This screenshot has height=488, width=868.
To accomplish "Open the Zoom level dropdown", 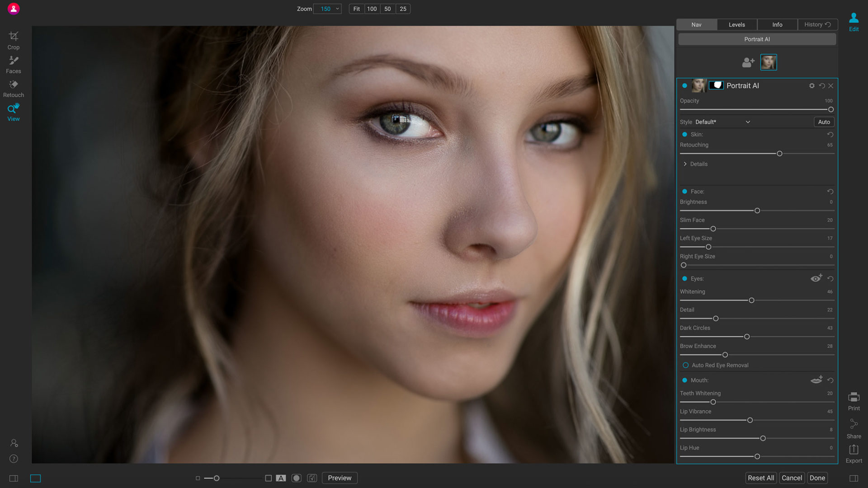I will [x=327, y=9].
